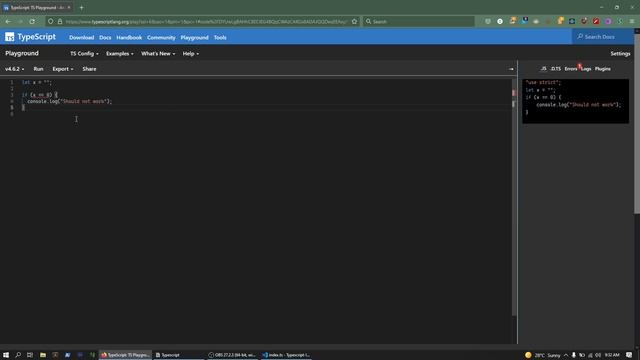Bookmark this page with star icon

pos(354,21)
